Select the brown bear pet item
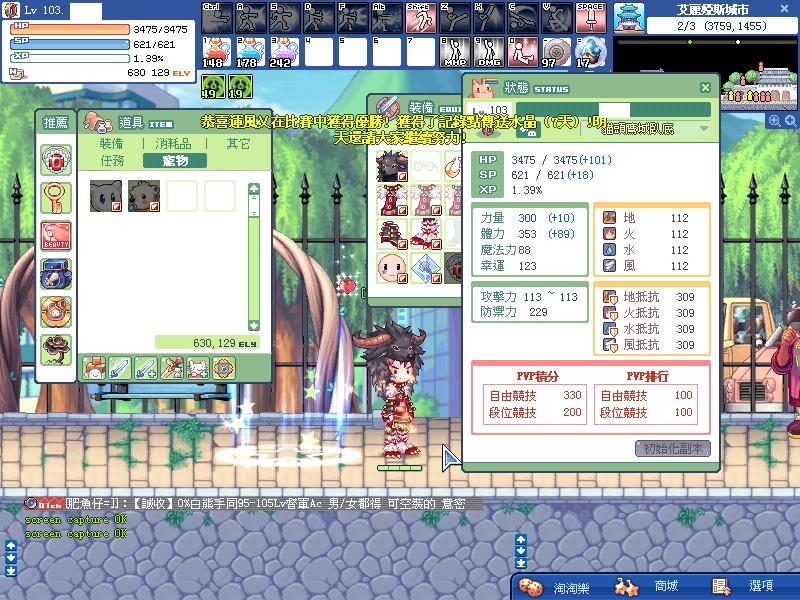 (144, 195)
